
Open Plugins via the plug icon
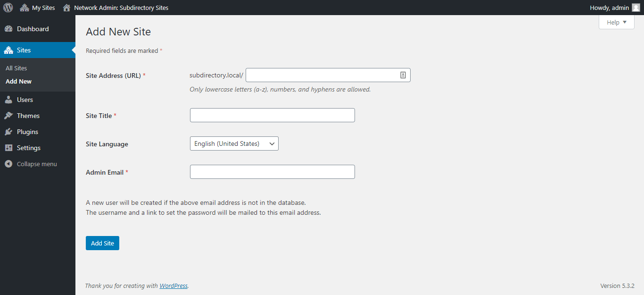click(8, 131)
